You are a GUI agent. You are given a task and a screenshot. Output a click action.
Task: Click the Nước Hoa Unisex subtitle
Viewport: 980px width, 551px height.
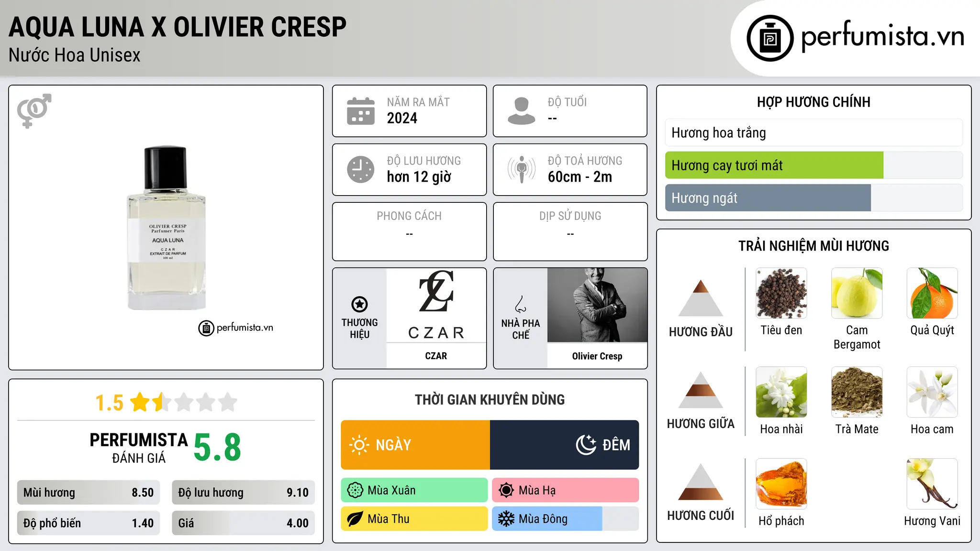(x=75, y=55)
